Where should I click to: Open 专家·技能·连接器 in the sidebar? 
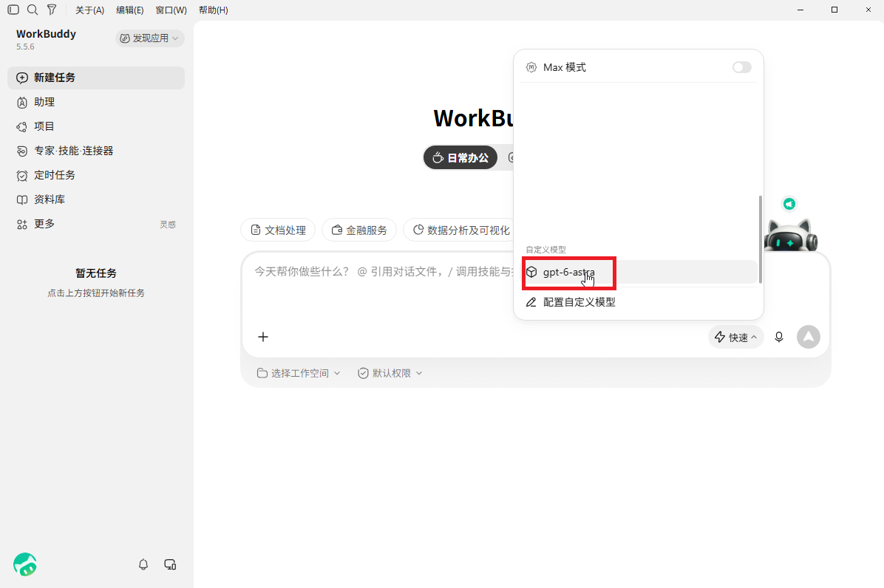pyautogui.click(x=96, y=151)
